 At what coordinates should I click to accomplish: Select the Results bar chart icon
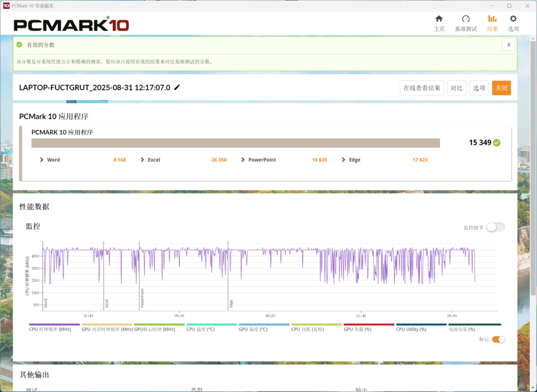click(492, 19)
